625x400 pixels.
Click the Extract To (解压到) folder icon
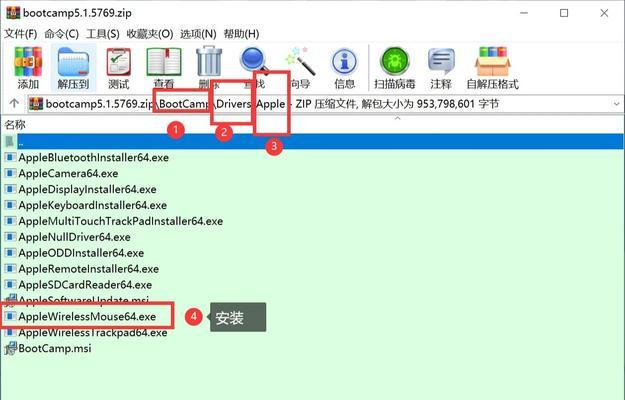coord(73,62)
